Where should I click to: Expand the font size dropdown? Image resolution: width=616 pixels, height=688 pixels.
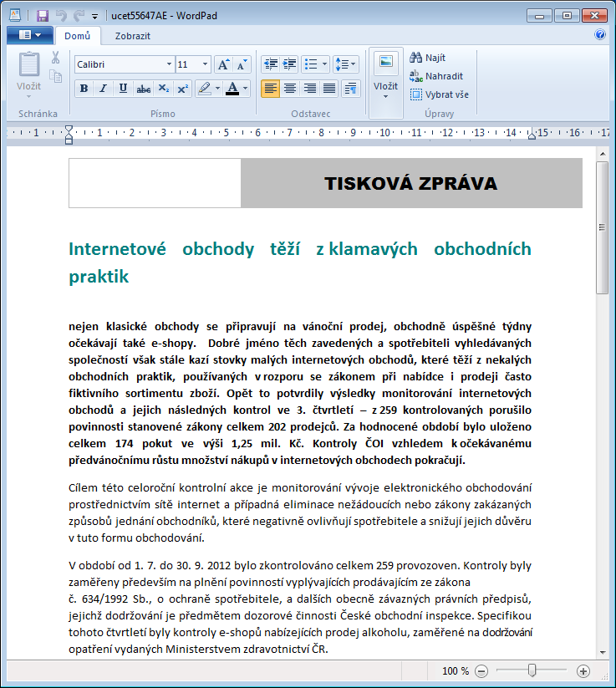[x=205, y=64]
